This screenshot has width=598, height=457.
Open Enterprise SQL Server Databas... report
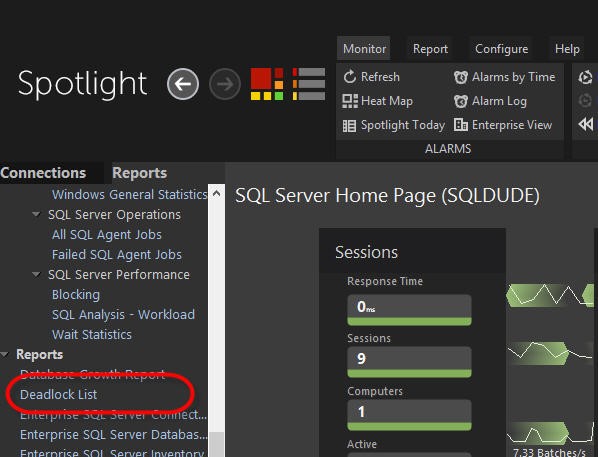click(x=114, y=434)
